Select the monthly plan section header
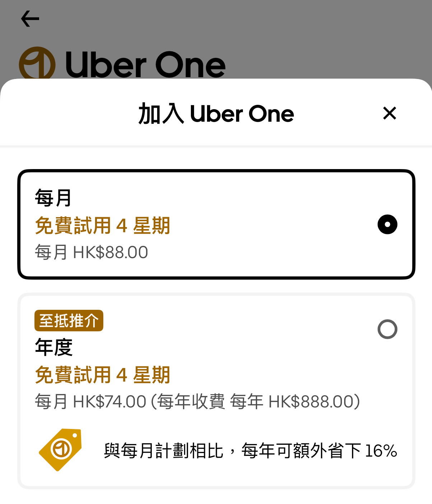This screenshot has height=504, width=432. pyautogui.click(x=53, y=197)
